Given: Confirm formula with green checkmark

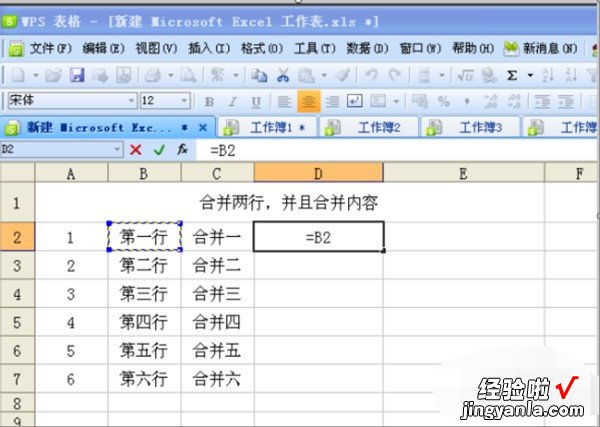Looking at the screenshot, I should point(159,150).
